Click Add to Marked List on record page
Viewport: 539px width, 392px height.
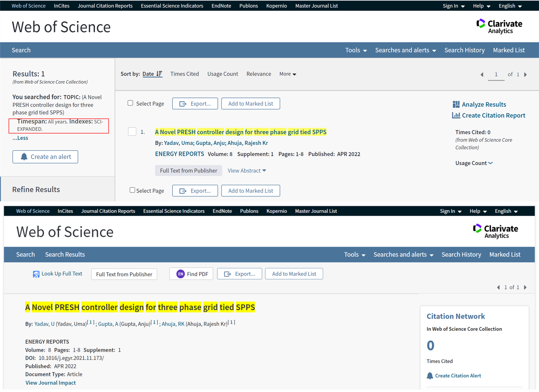pos(294,274)
